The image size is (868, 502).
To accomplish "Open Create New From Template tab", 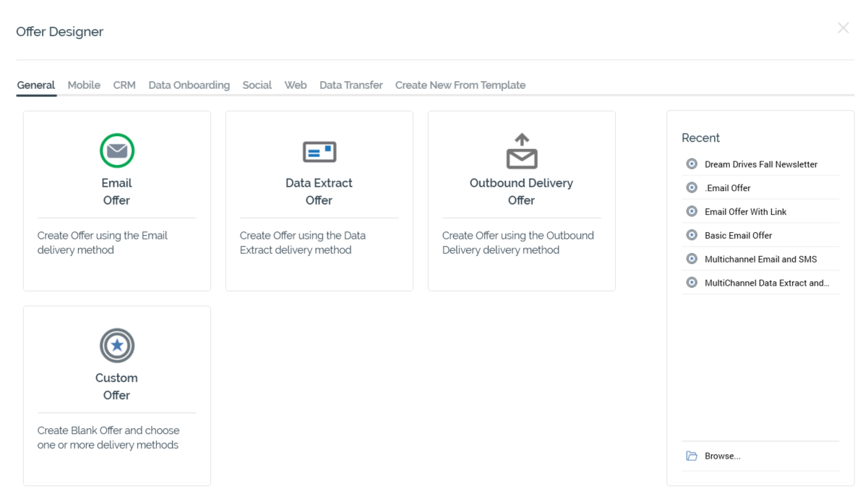I will [x=460, y=85].
